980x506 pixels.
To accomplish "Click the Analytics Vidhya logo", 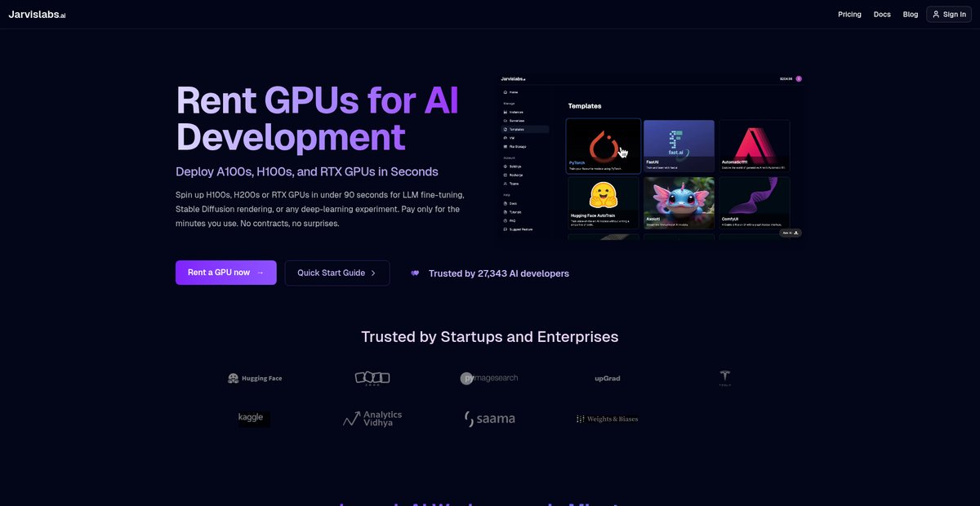I will [372, 419].
